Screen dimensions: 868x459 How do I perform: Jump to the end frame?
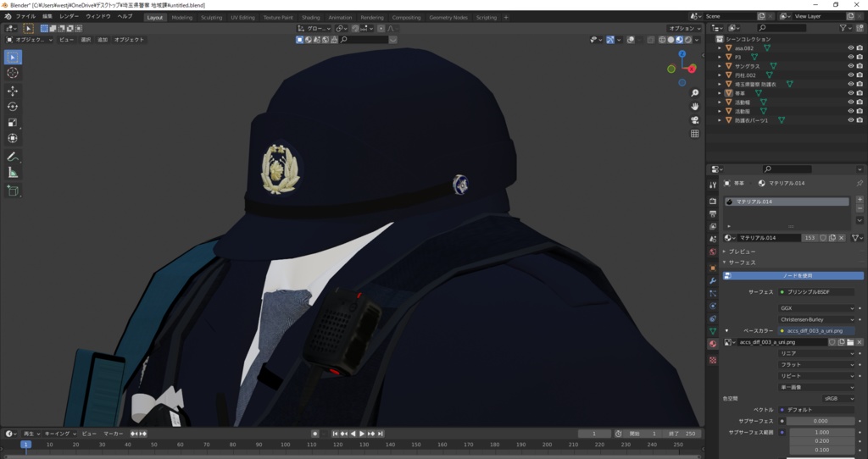tap(381, 434)
